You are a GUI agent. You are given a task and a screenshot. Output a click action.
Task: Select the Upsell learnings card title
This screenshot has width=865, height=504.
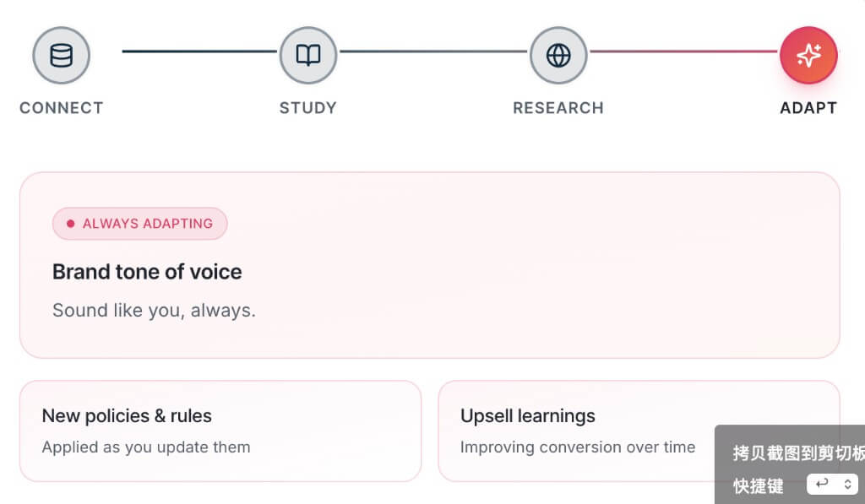(527, 415)
